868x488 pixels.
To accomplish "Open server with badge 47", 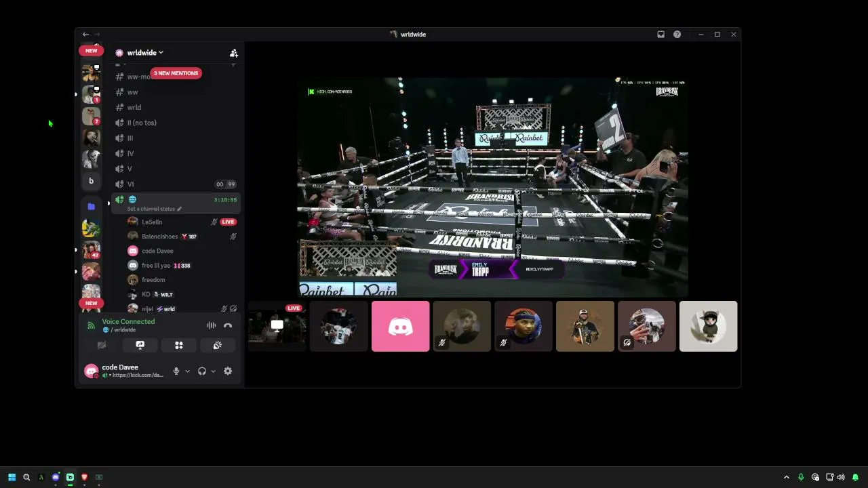I will (91, 249).
